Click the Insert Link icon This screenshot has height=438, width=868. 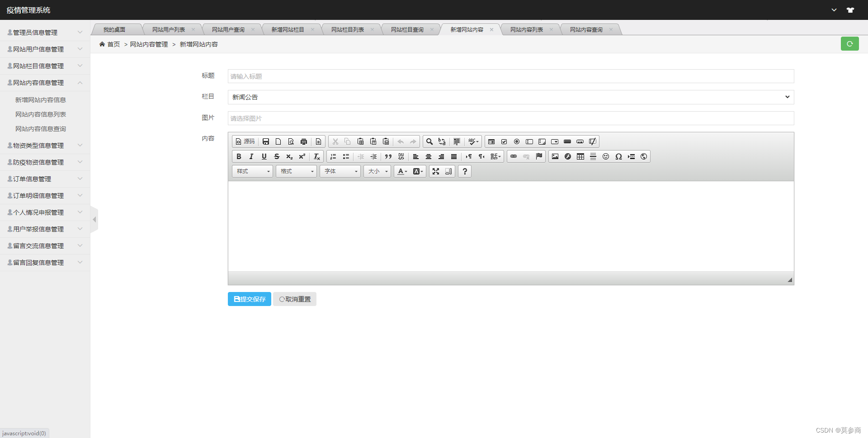pyautogui.click(x=514, y=156)
